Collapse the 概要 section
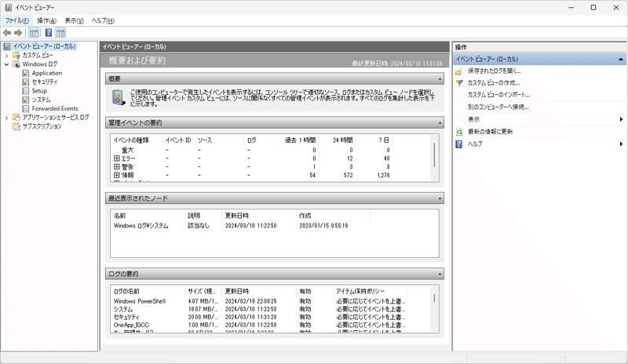628x364 pixels. point(440,79)
